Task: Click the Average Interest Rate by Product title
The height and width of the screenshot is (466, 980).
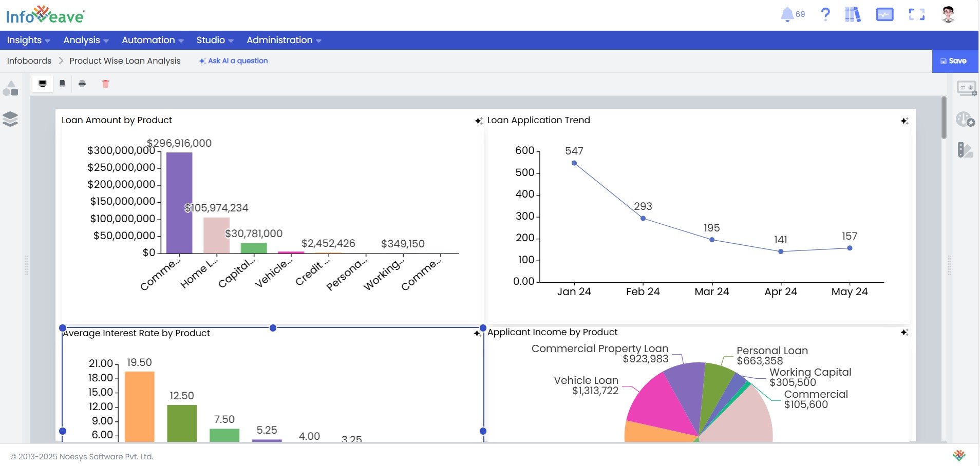Action: tap(136, 333)
